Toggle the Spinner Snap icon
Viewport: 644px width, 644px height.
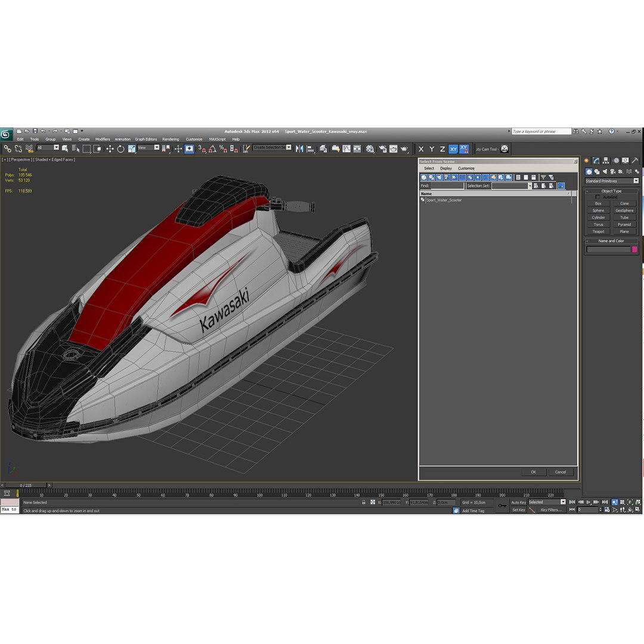[234, 148]
